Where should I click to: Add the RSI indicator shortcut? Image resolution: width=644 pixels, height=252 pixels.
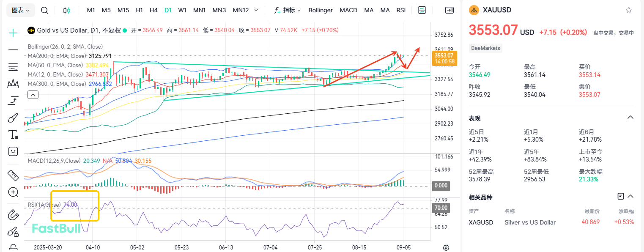[401, 10]
